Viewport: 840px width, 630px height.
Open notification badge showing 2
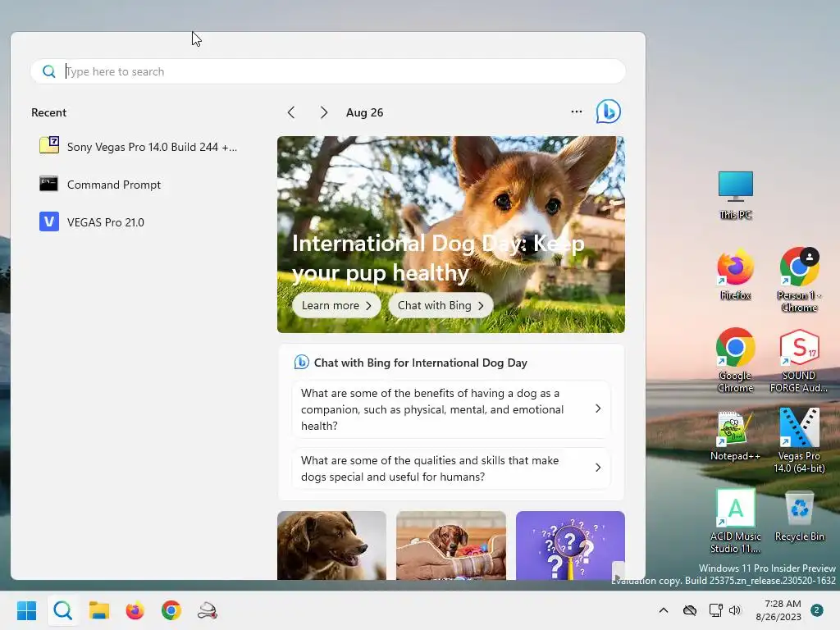tap(816, 610)
